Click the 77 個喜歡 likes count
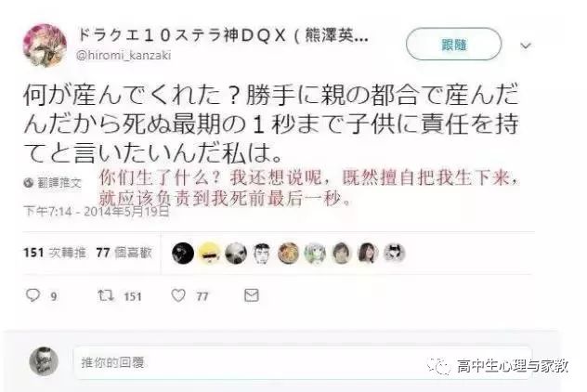This screenshot has width=587, height=392. pos(124,253)
